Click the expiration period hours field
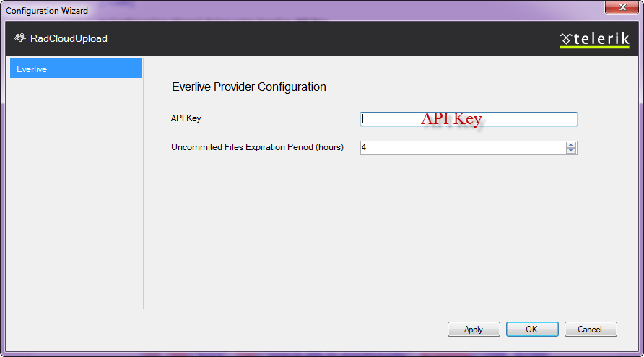Screen dimensions: 644x357 click(462, 147)
